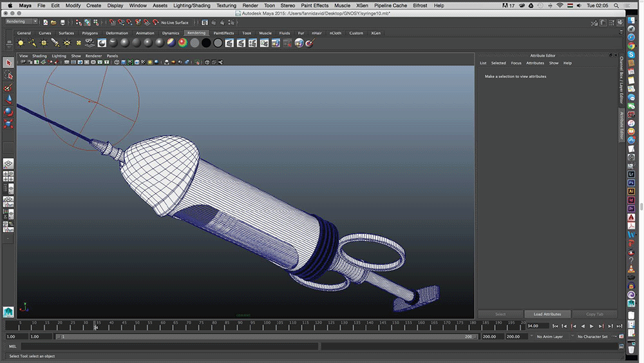This screenshot has width=644, height=363.
Task: Create a directional light from shelf
Action: click(32, 43)
